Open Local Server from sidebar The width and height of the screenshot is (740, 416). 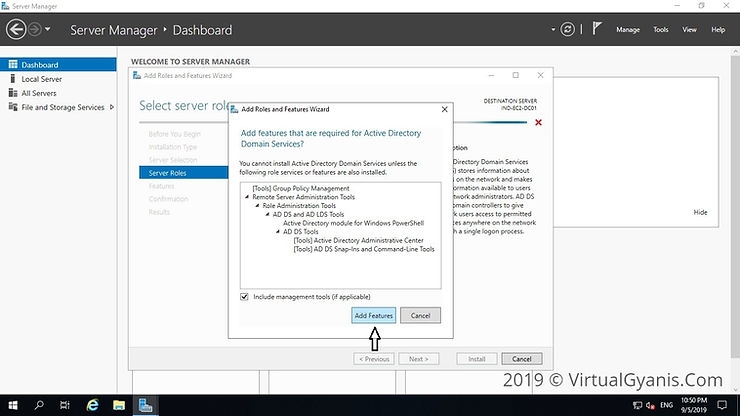coord(41,79)
